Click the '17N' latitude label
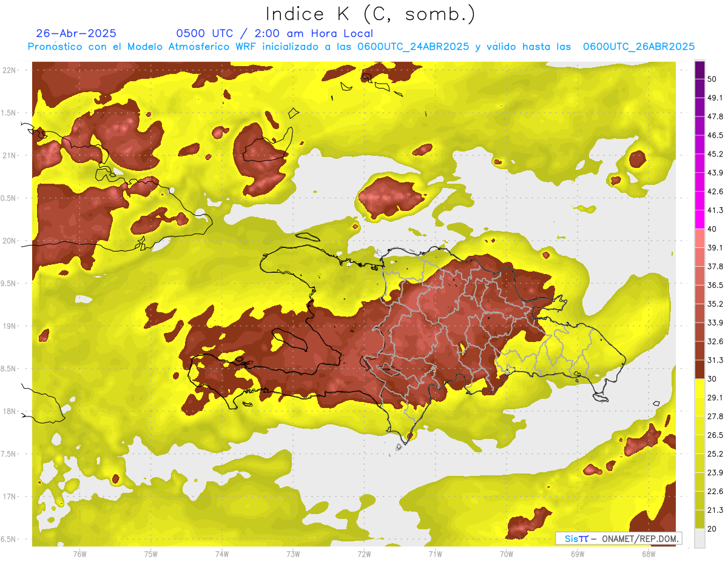The height and width of the screenshot is (562, 728). 9,497
